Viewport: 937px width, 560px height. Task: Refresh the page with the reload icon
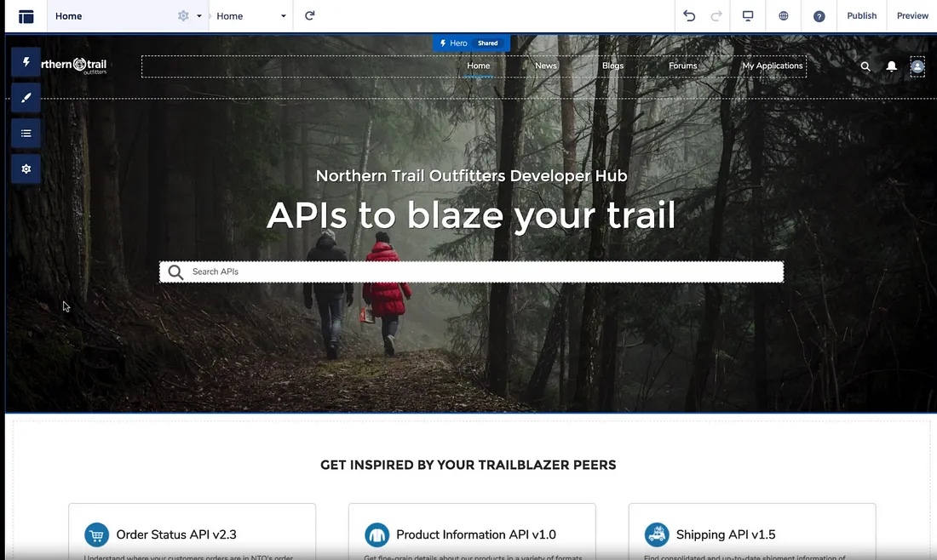[310, 15]
